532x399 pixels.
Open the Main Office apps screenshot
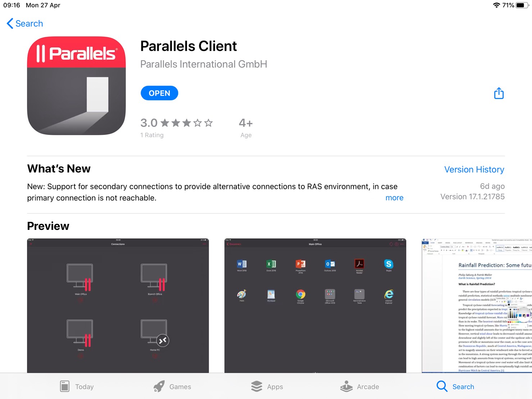click(315, 305)
